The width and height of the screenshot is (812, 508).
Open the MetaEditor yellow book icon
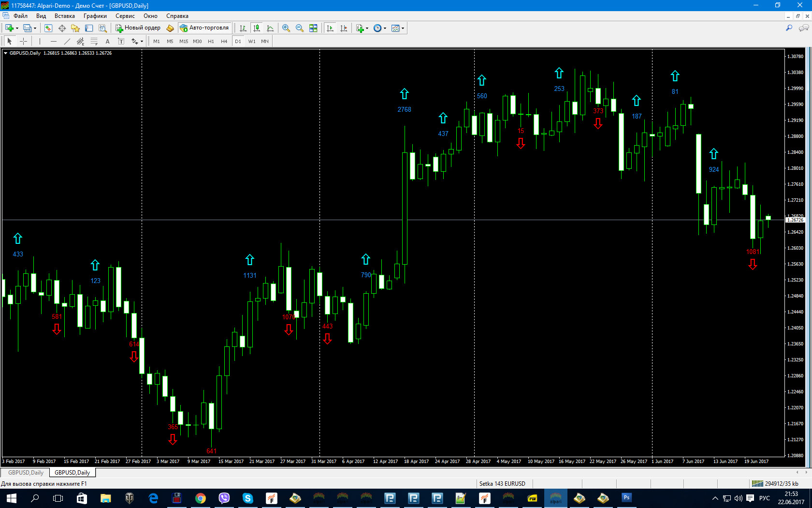[x=170, y=28]
